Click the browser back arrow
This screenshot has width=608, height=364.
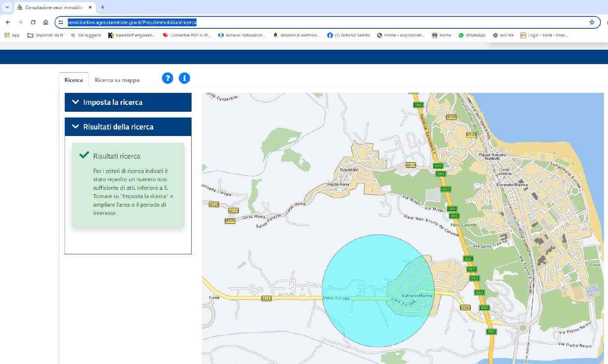(x=8, y=22)
